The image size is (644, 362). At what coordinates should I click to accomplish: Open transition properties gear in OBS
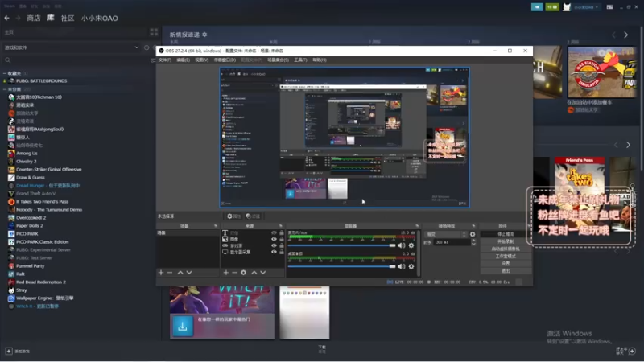click(473, 234)
